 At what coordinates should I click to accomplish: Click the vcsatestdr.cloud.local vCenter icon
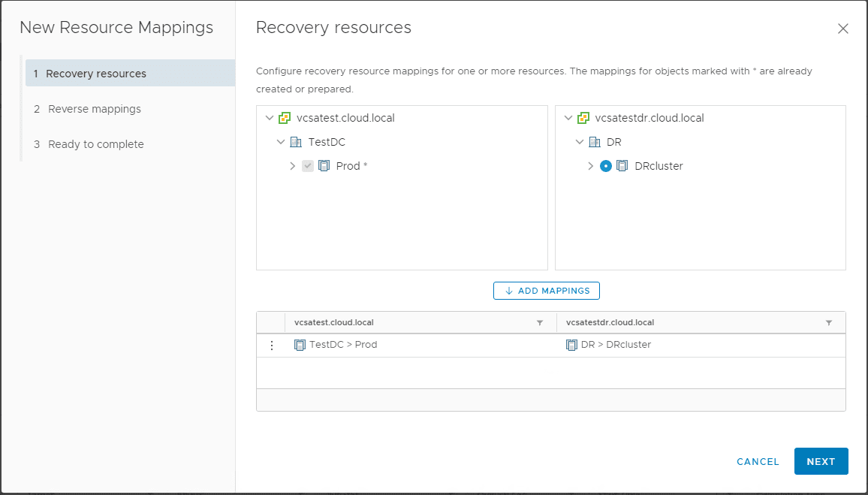(x=583, y=118)
